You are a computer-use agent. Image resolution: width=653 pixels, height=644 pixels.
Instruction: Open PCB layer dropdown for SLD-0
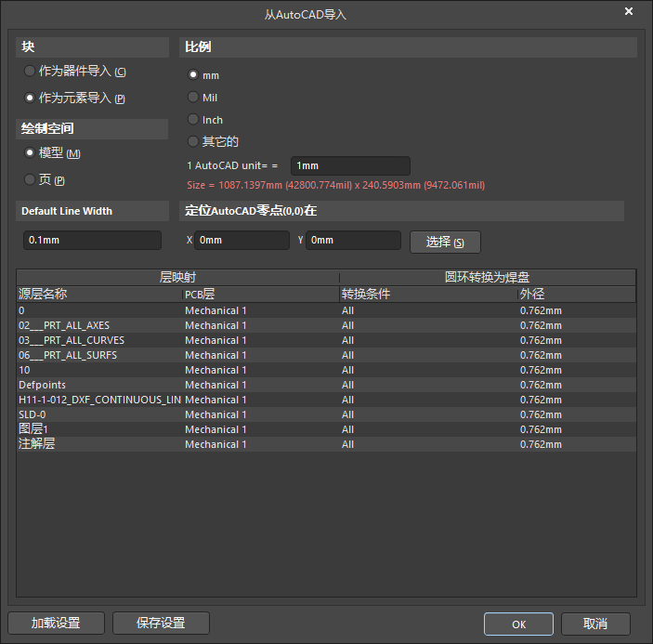point(261,414)
